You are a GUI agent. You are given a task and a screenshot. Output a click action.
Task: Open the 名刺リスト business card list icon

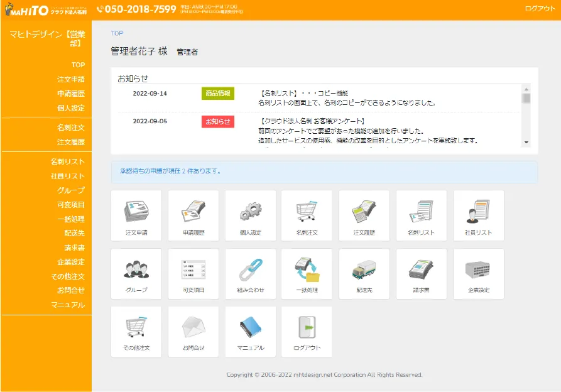pyautogui.click(x=421, y=215)
